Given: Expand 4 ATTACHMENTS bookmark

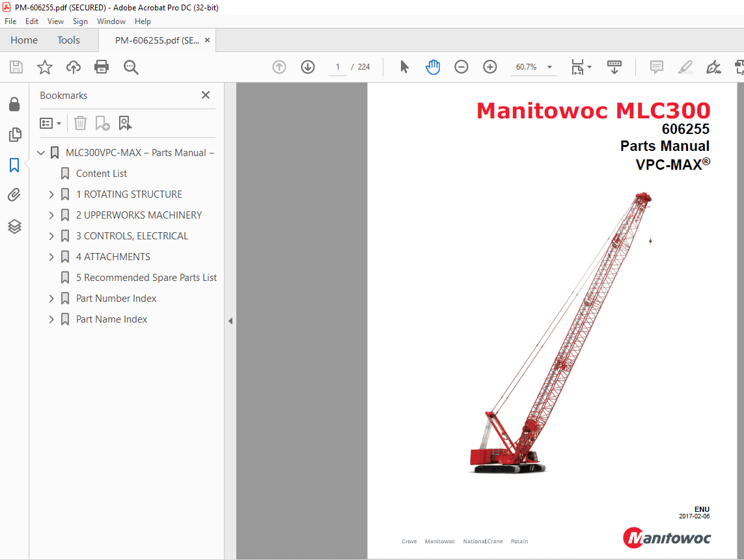Looking at the screenshot, I should pos(51,257).
